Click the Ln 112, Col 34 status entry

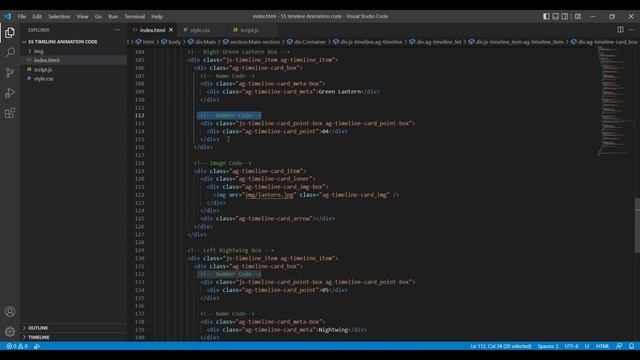(x=501, y=346)
